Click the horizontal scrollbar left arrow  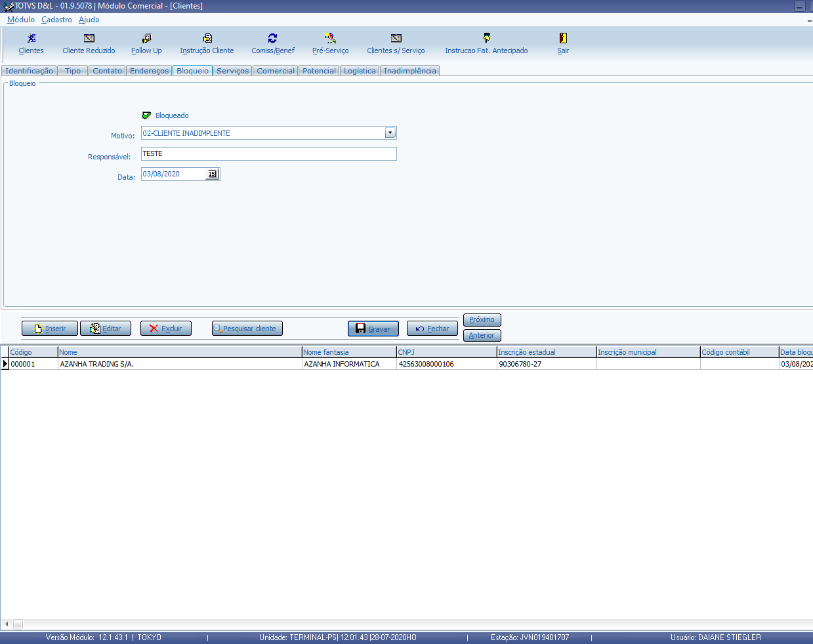(7, 624)
